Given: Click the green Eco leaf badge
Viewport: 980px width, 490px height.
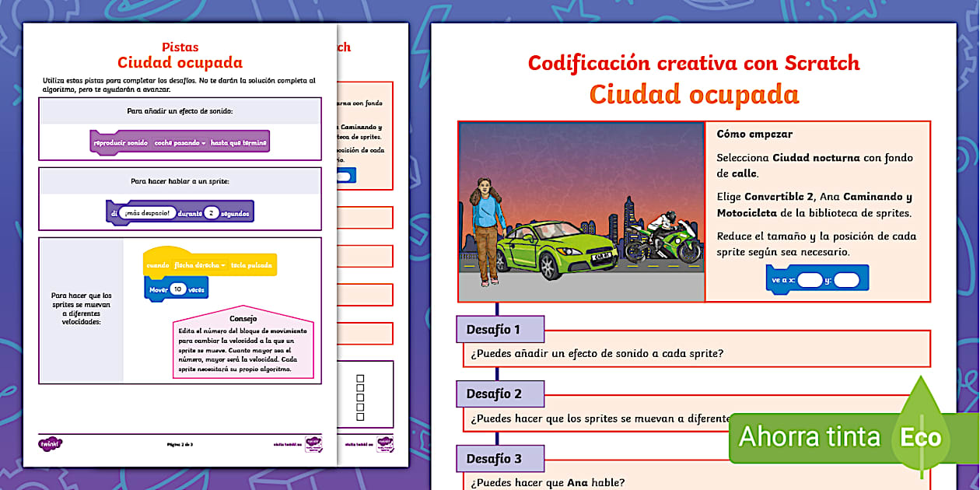Looking at the screenshot, I should click(x=921, y=436).
